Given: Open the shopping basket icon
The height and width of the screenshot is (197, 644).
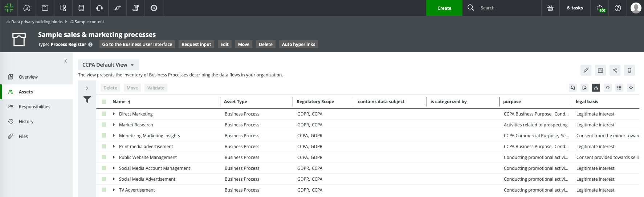Looking at the screenshot, I should (550, 8).
